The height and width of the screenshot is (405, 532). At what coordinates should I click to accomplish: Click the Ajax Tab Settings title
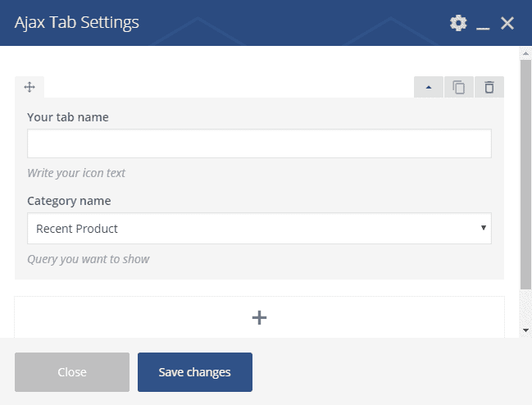77,22
